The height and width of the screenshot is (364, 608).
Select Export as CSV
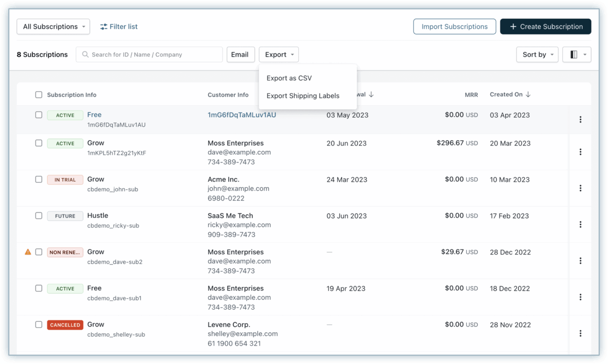point(289,78)
